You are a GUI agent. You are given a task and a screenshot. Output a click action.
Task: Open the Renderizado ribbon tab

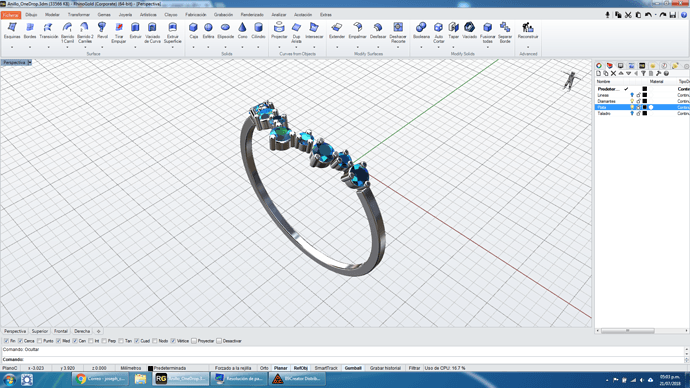(252, 15)
